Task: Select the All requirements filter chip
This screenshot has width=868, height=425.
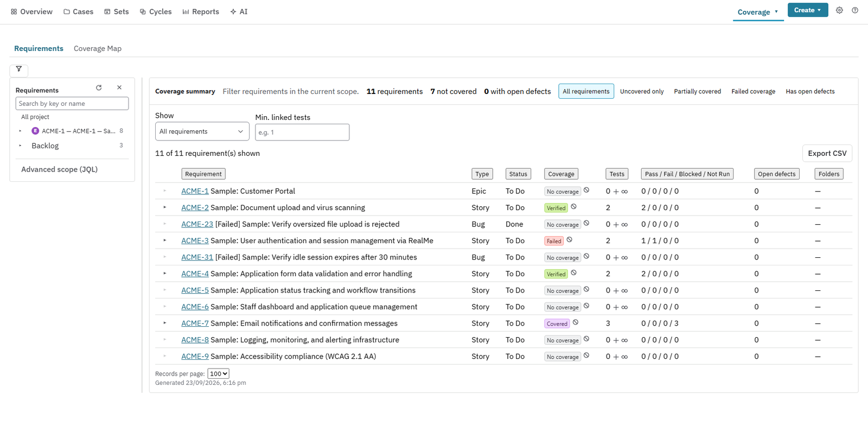Action: coord(586,91)
